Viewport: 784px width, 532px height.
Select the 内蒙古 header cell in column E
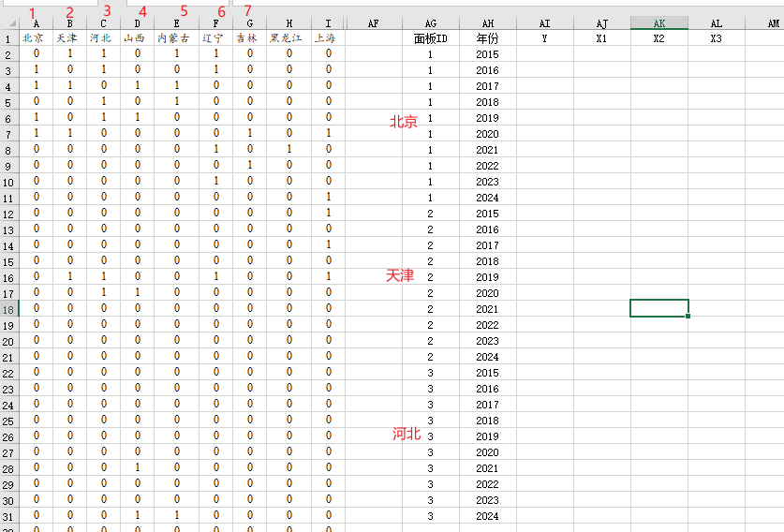(177, 38)
